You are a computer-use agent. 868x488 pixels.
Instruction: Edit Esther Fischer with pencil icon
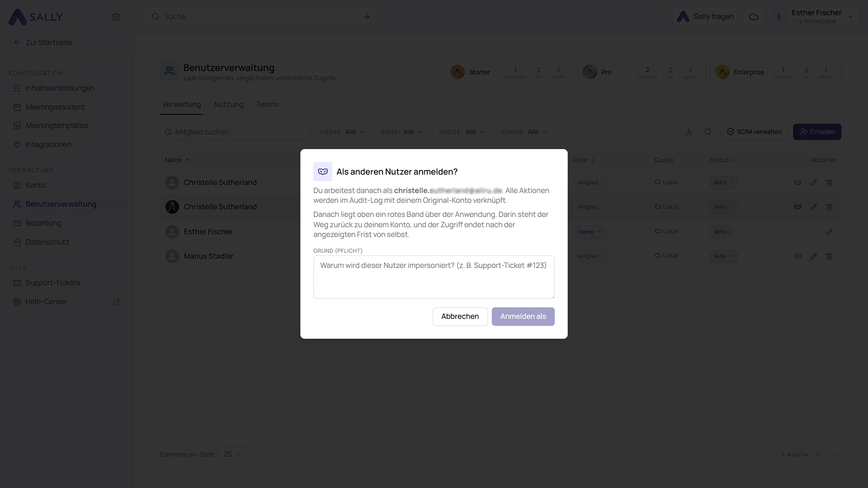[829, 232]
